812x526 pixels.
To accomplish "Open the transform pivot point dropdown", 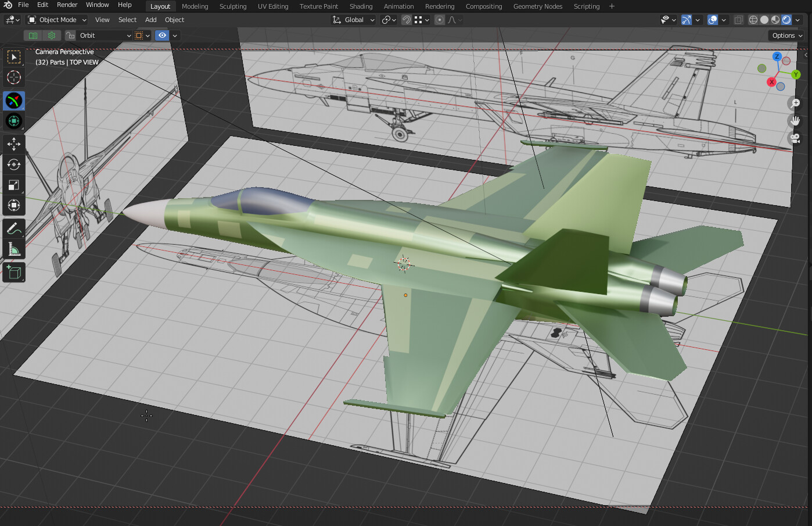I will tap(389, 20).
